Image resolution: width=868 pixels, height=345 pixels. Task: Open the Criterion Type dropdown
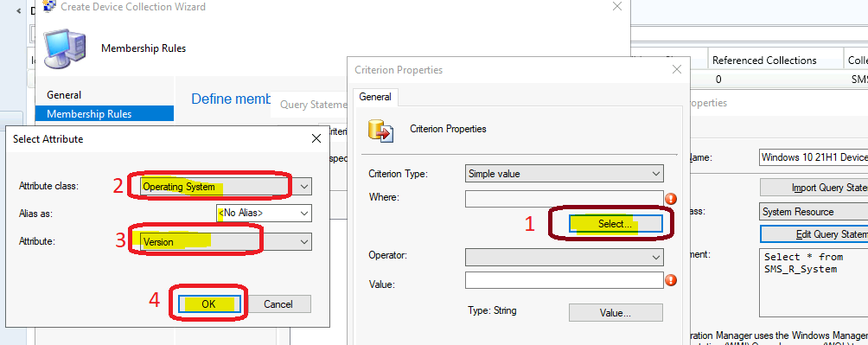[x=564, y=173]
